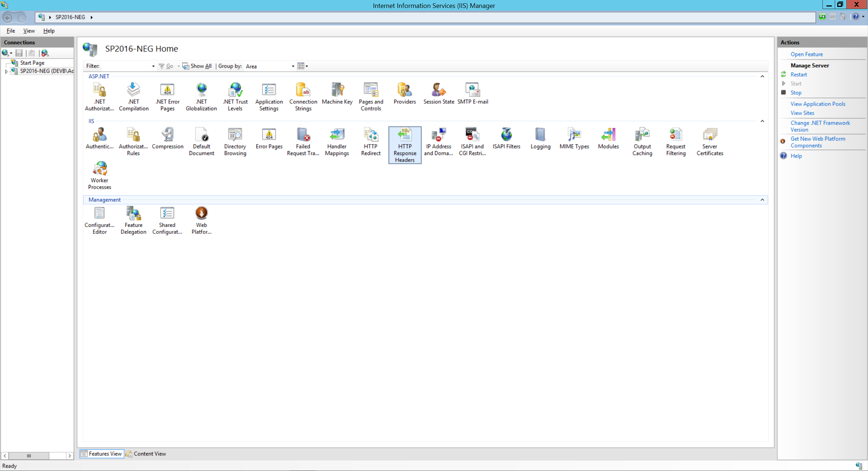Open the Filter dropdown
The image size is (868, 471).
click(153, 66)
